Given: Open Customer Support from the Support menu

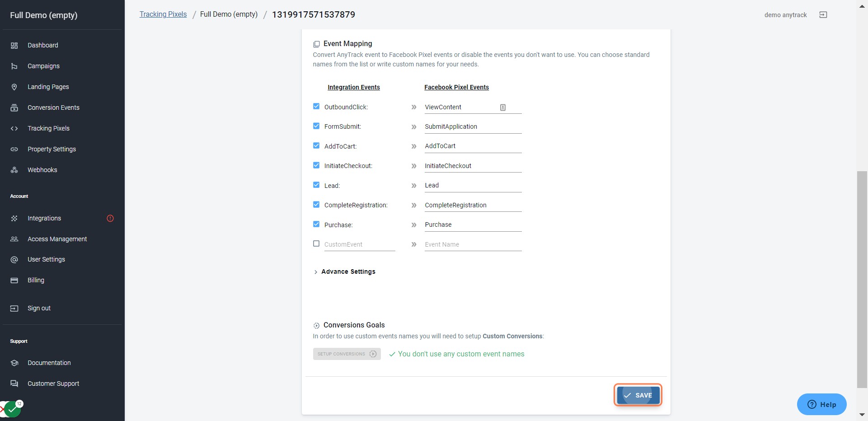Looking at the screenshot, I should (53, 384).
